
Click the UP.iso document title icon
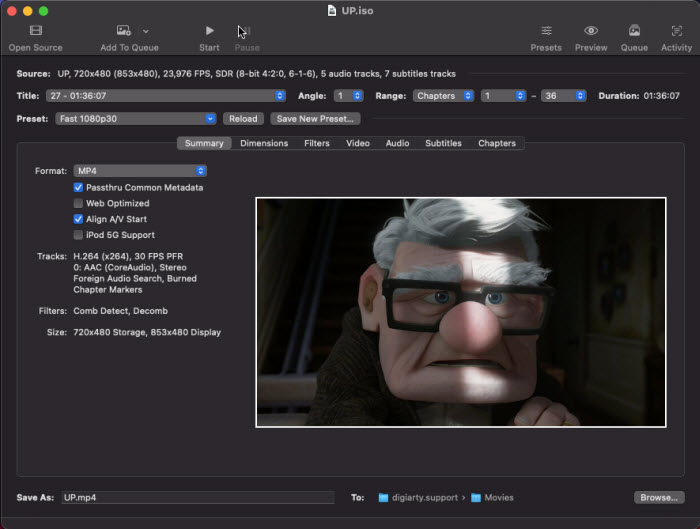click(x=332, y=10)
